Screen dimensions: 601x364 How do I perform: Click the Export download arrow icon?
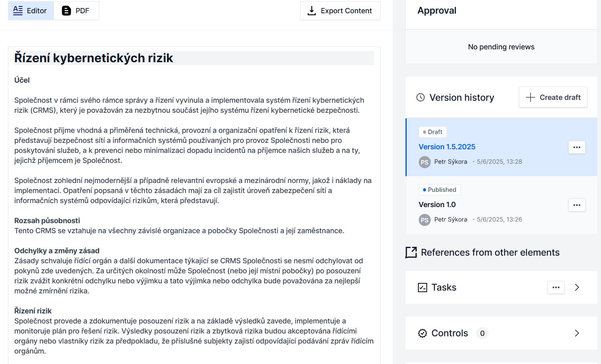tap(312, 11)
